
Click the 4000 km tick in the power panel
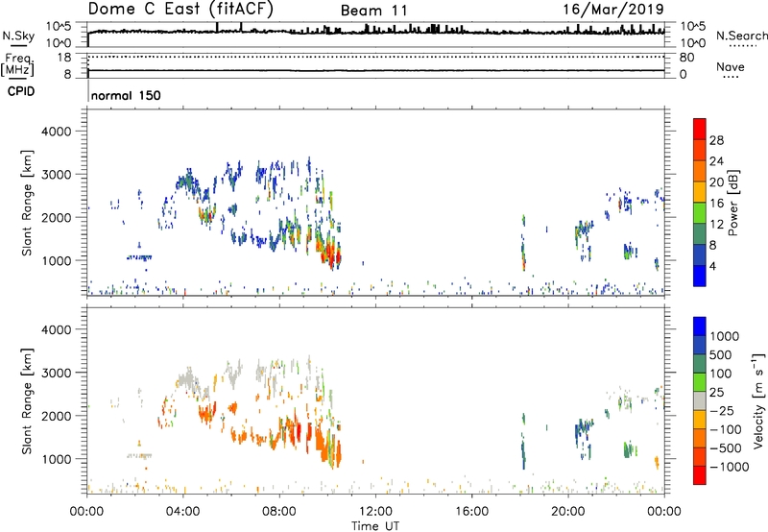[x=57, y=132]
